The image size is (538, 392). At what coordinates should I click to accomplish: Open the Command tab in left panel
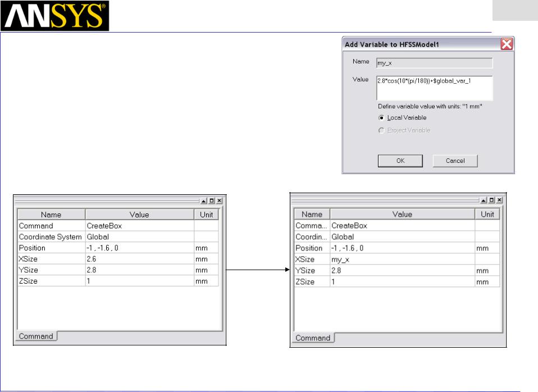tap(37, 336)
